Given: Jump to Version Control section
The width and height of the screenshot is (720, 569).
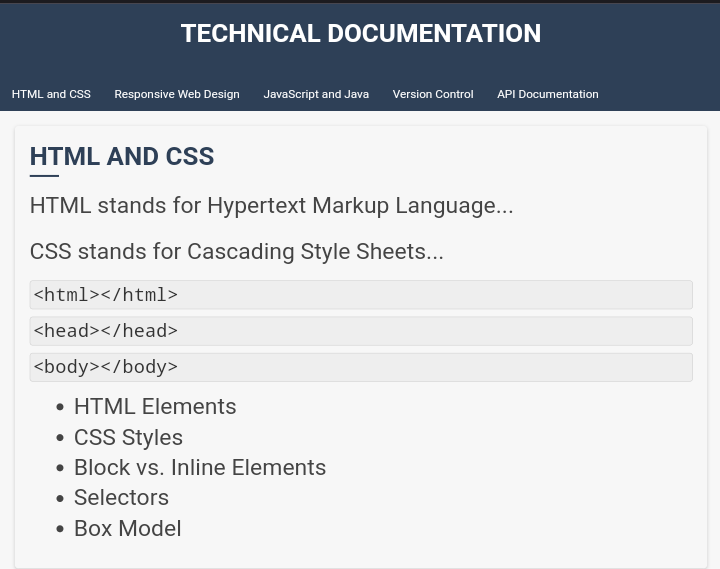Looking at the screenshot, I should point(433,94).
